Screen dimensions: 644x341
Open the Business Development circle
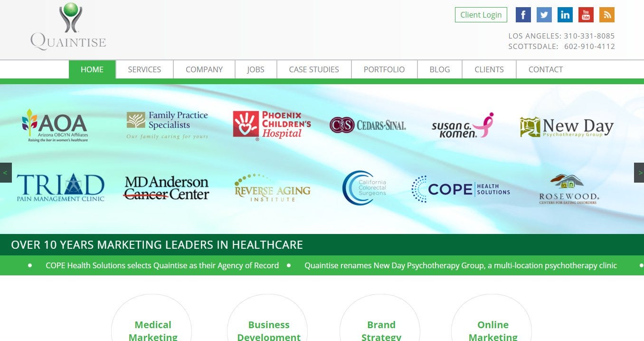point(268,318)
